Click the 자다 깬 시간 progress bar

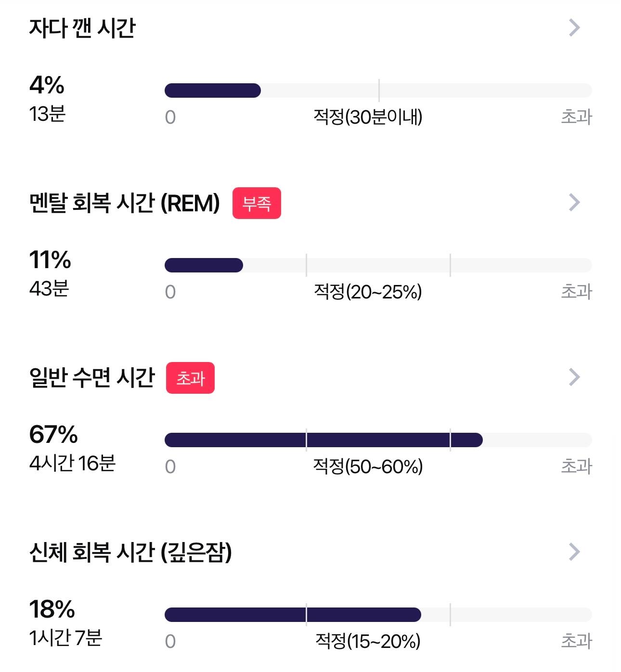(x=378, y=90)
